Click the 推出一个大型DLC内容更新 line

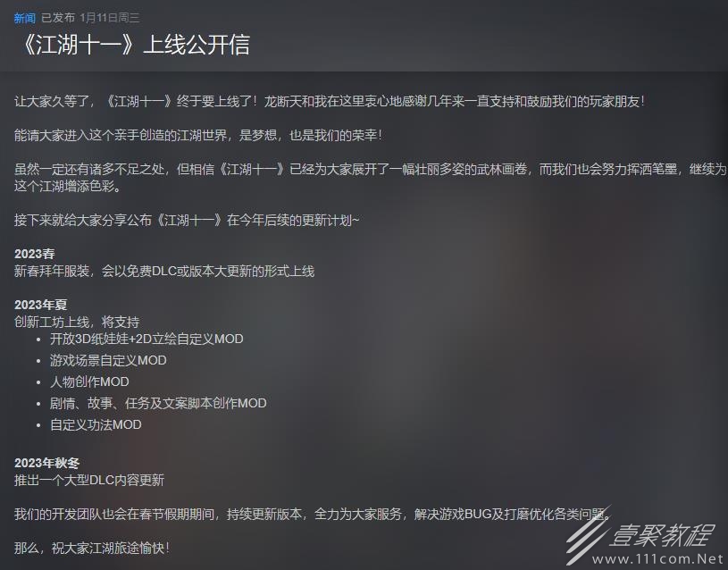click(89, 480)
